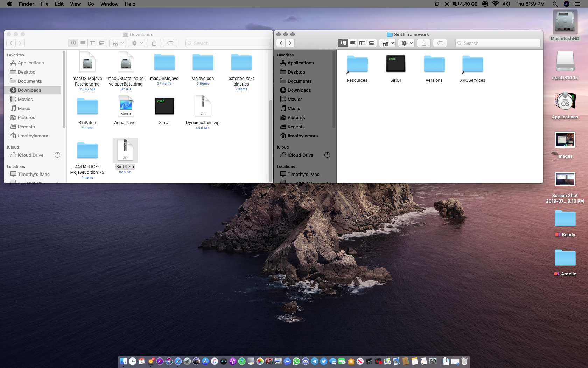Open the Images desktop item
This screenshot has width=588, height=368.
565,140
